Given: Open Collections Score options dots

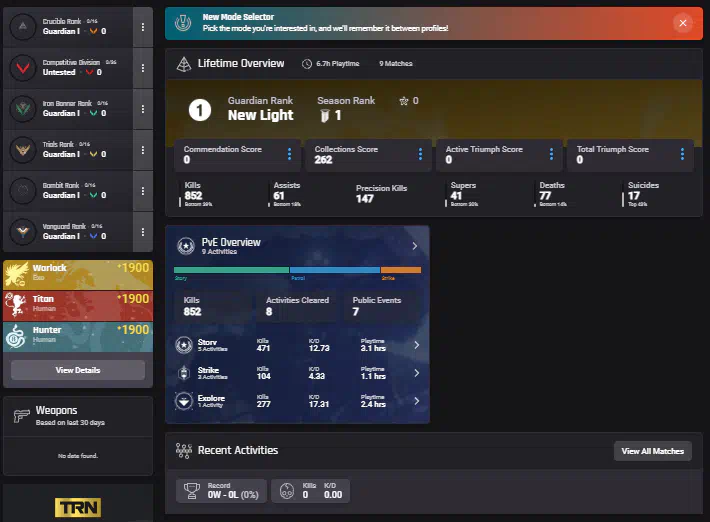Looking at the screenshot, I should [420, 154].
